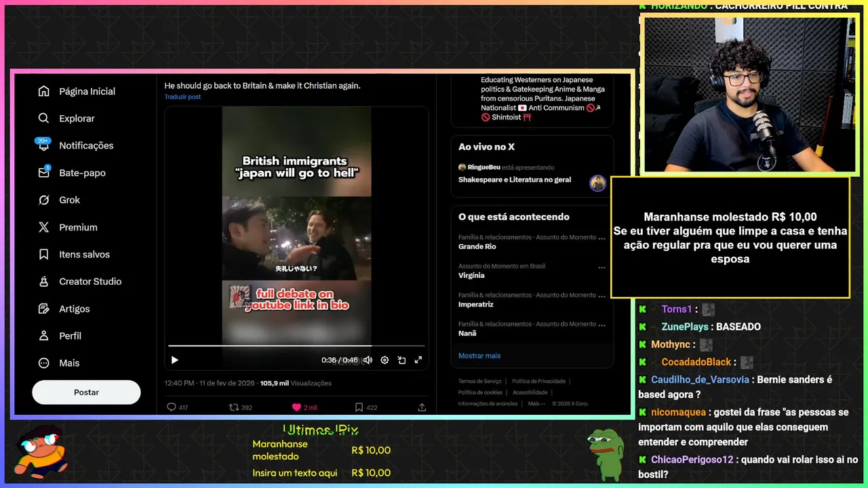
Task: Unlike the post with 2 mil heart
Action: [x=296, y=407]
